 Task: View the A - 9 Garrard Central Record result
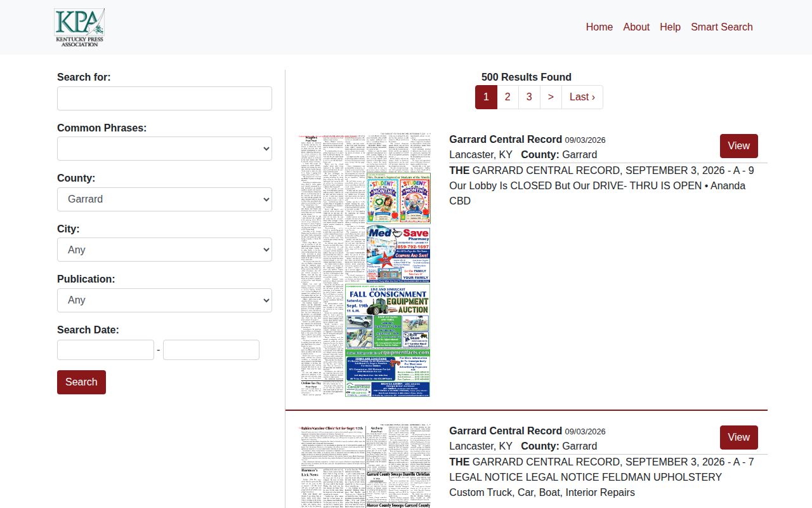pos(739,146)
